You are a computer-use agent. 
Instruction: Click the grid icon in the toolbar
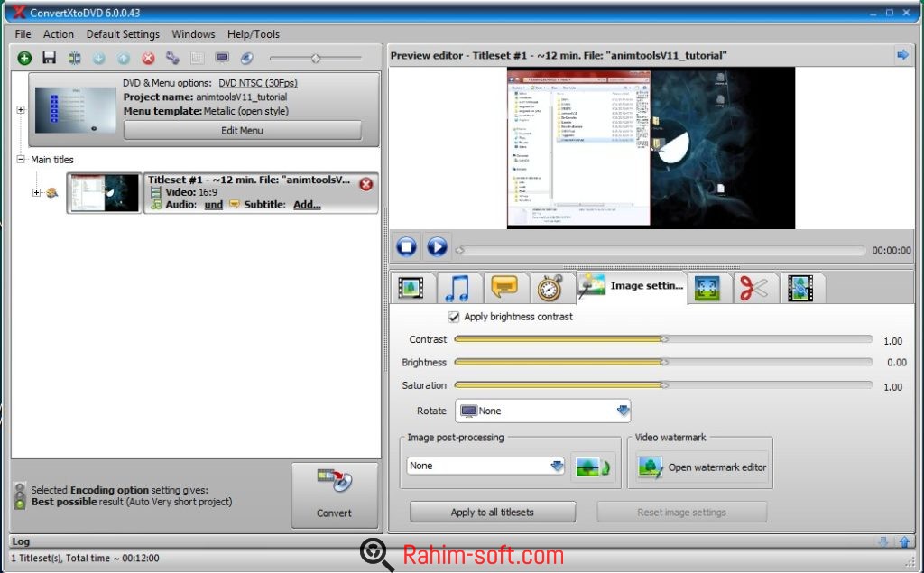click(198, 58)
